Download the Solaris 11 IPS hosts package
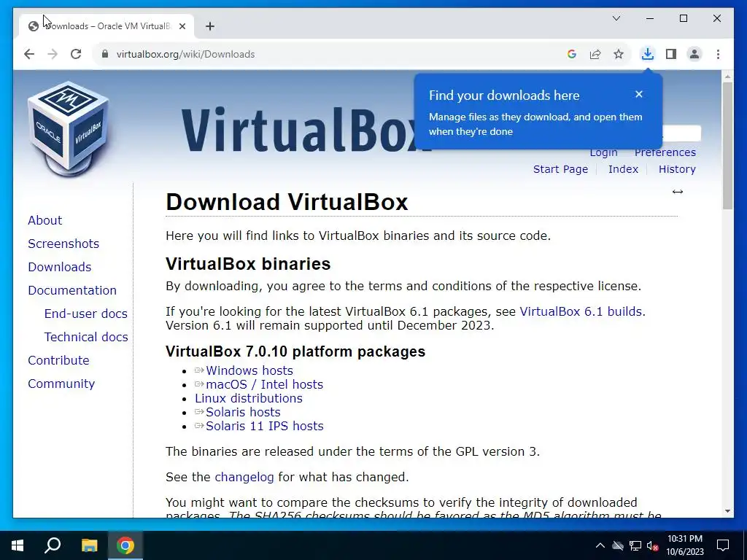This screenshot has width=747, height=560. (x=264, y=426)
